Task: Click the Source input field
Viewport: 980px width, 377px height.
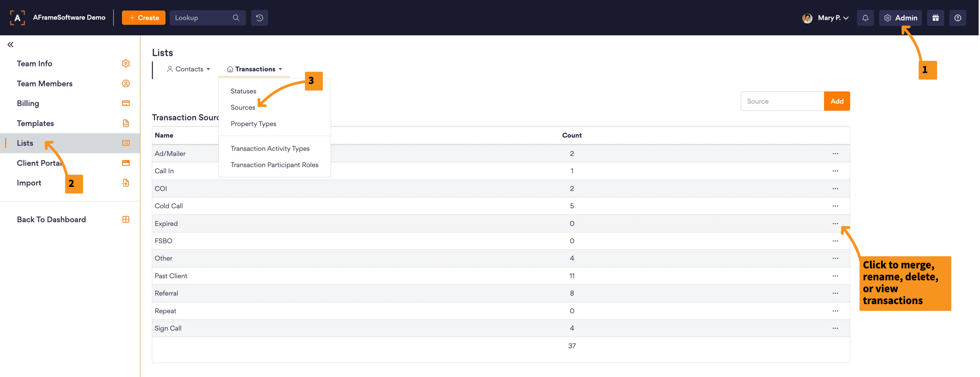Action: (782, 101)
